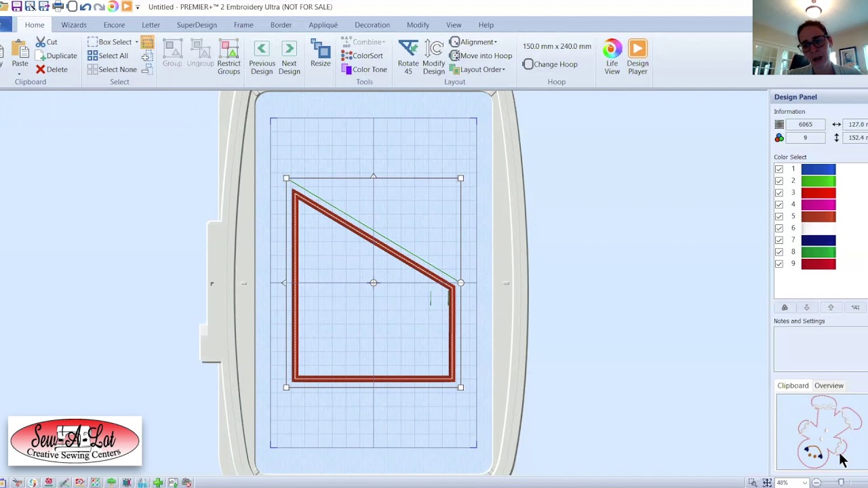Click the Delete command
This screenshot has height=488, width=868.
click(x=52, y=69)
